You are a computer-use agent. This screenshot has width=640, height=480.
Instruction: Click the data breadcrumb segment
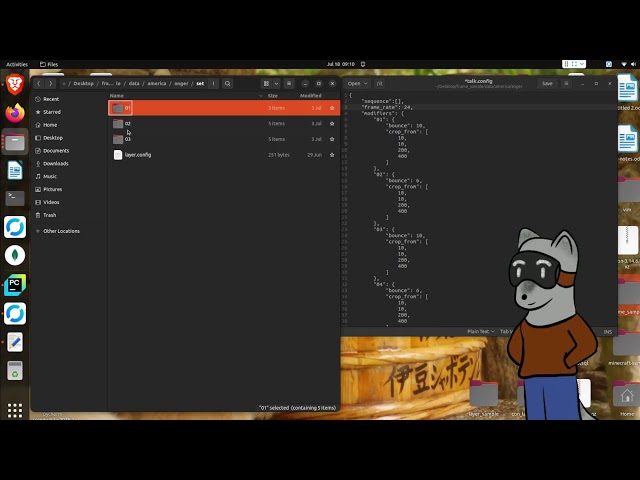coord(134,83)
